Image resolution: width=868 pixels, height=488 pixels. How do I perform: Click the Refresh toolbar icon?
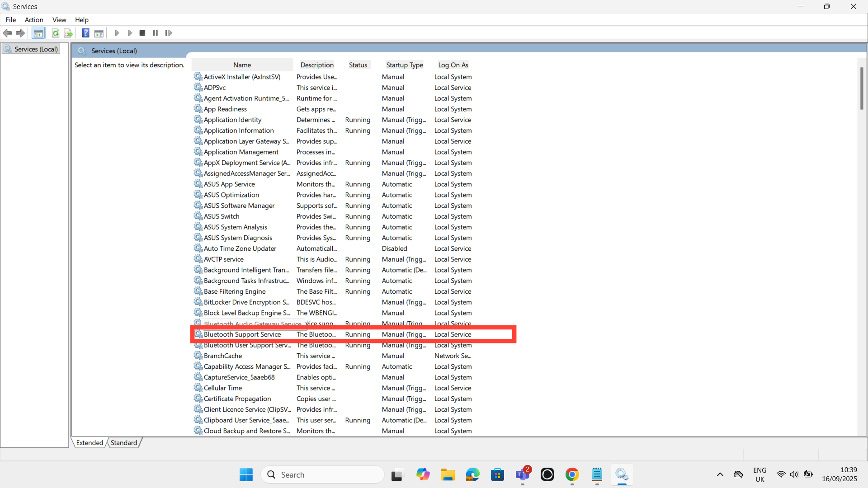point(55,33)
